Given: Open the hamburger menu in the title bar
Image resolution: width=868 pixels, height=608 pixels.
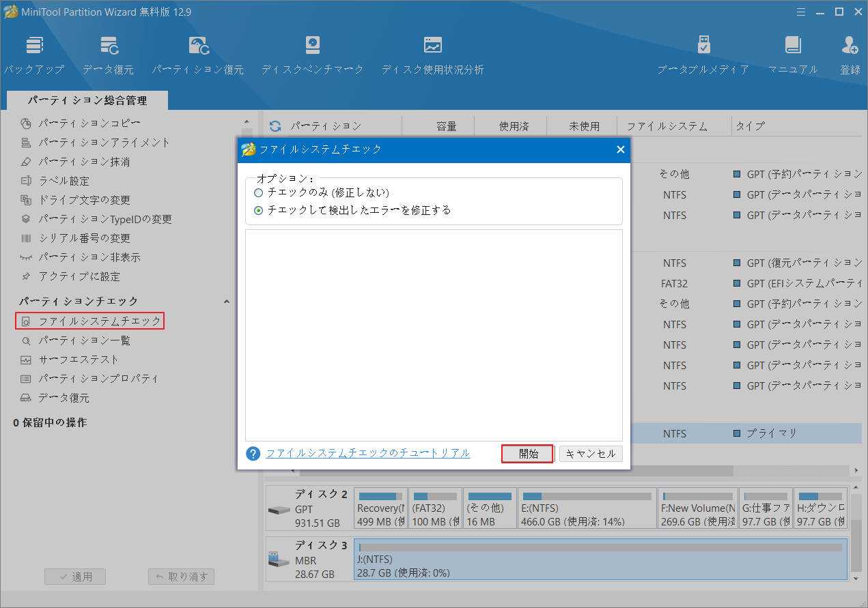Looking at the screenshot, I should pyautogui.click(x=802, y=11).
